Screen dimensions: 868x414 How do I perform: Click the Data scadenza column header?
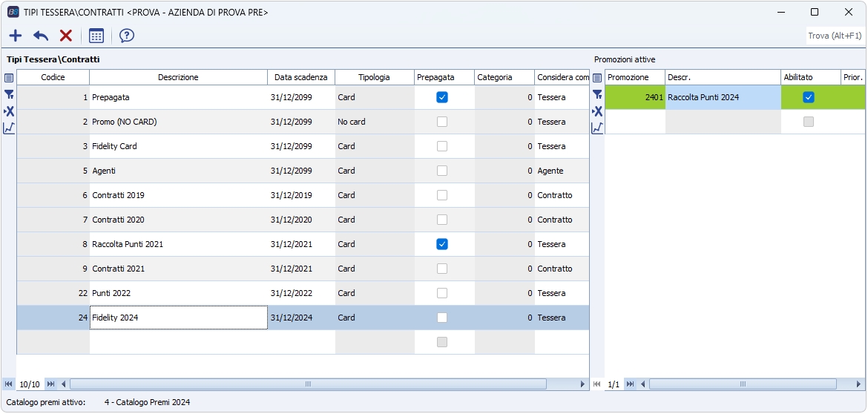300,77
